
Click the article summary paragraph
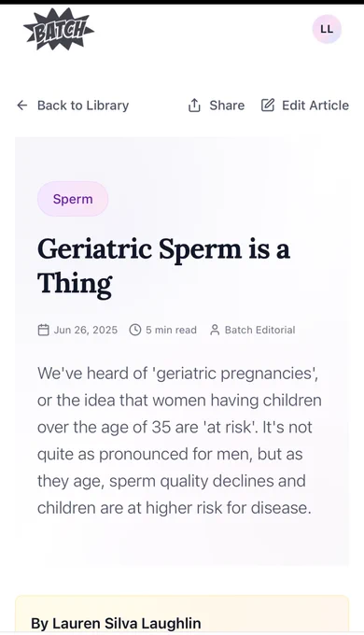pos(179,440)
